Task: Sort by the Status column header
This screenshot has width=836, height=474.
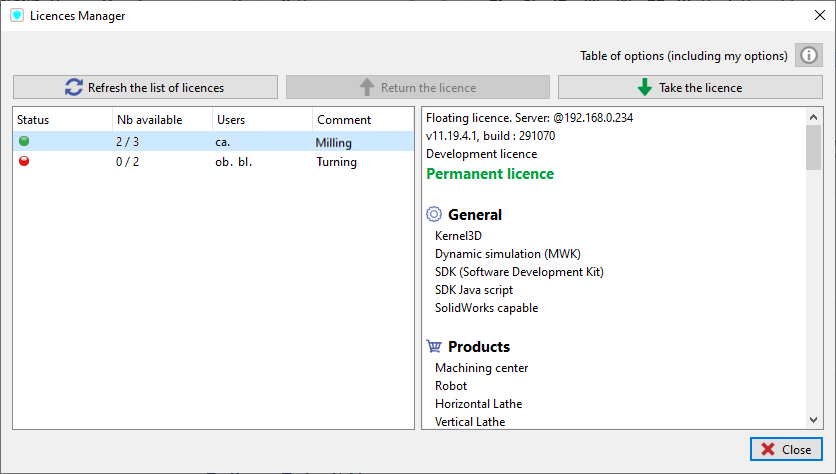Action: (60, 120)
